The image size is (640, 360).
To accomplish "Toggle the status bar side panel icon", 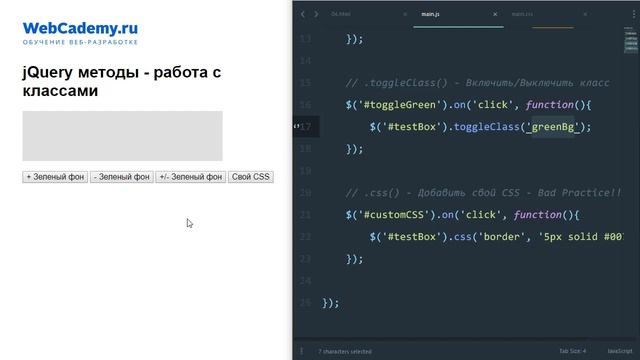I will click(302, 351).
